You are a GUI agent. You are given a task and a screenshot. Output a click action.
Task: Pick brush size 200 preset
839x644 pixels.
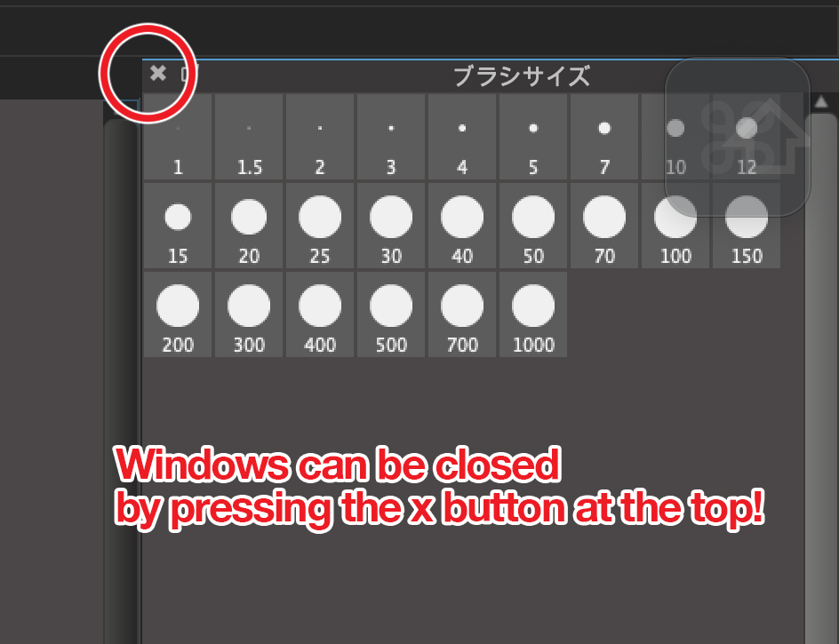178,314
